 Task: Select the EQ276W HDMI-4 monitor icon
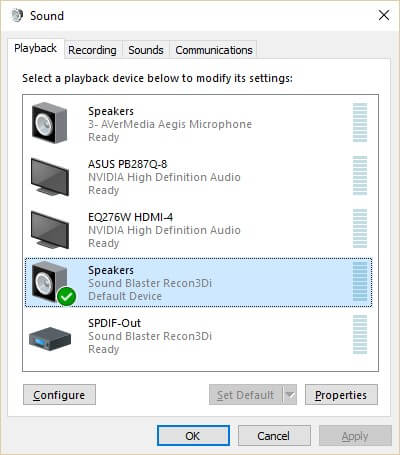[50, 230]
